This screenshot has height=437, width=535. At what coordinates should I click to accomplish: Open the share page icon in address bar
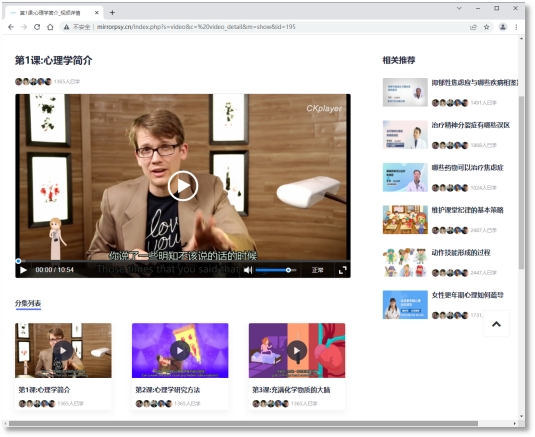473,27
